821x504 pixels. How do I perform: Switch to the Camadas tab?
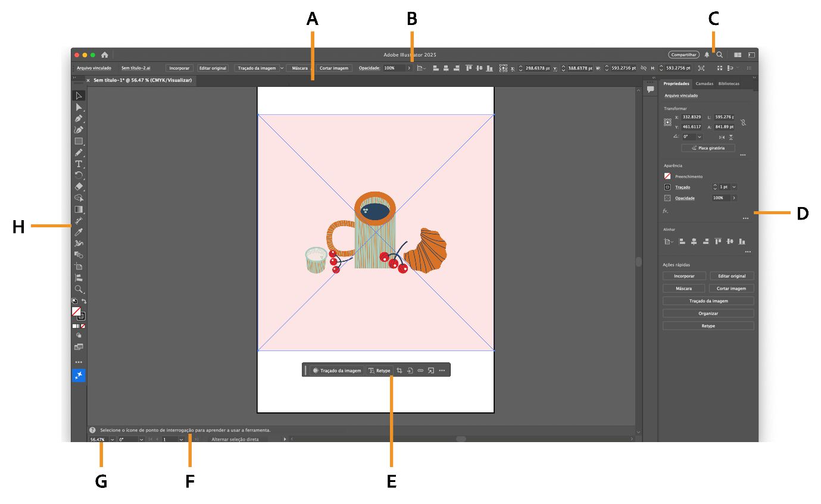(x=705, y=83)
